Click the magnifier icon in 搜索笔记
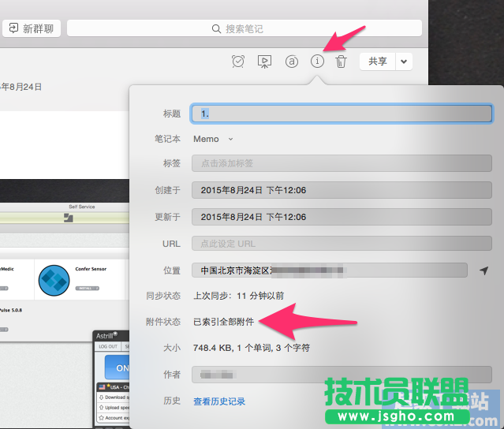Screen dimensions: 504x429 217,28
